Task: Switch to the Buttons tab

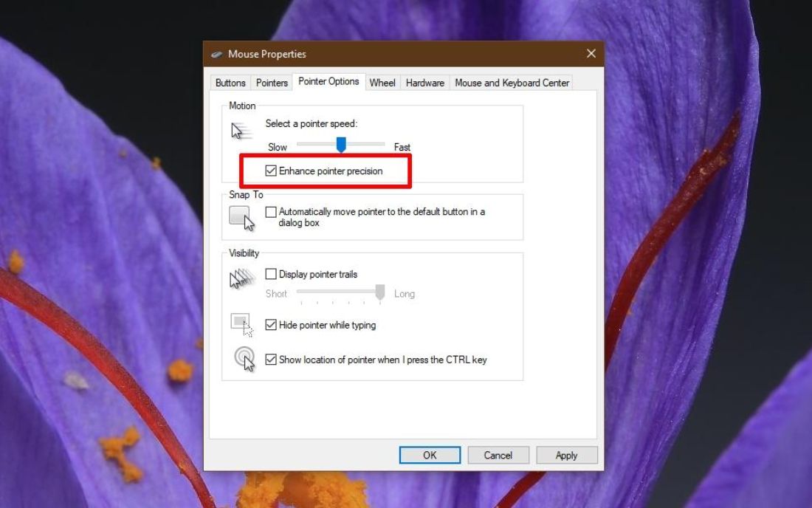Action: coord(230,83)
